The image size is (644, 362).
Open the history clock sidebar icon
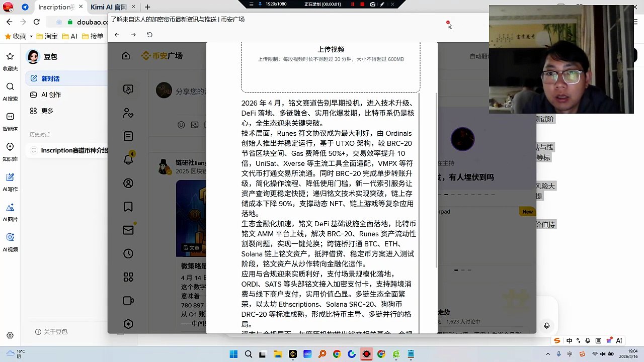coord(128,254)
